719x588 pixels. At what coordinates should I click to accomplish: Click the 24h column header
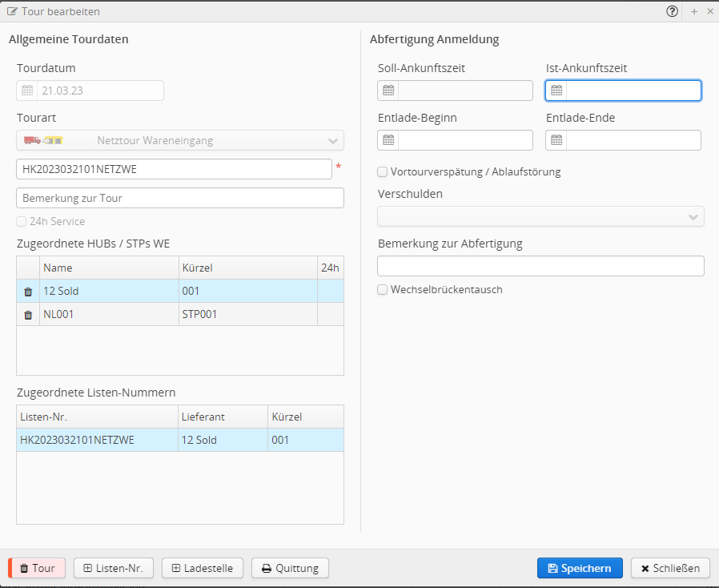tap(330, 268)
